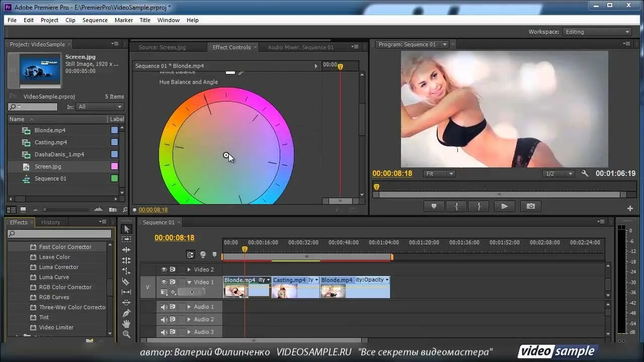Play the sequence in Program monitor
The height and width of the screenshot is (362, 644).
pyautogui.click(x=504, y=206)
